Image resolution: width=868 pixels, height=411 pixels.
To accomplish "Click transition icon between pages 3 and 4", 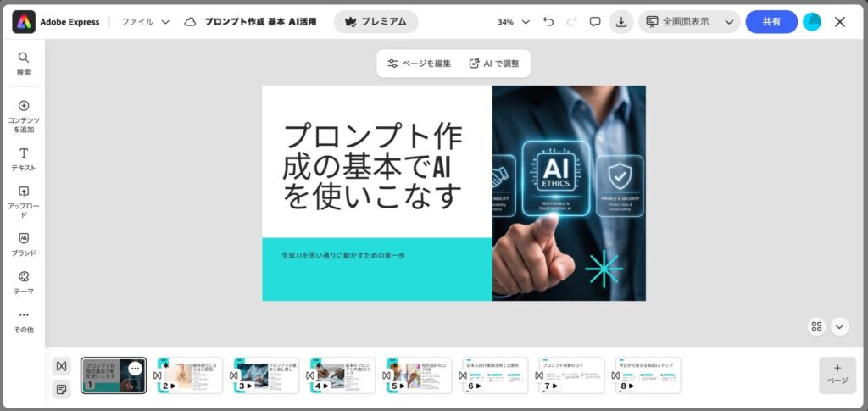I will point(310,375).
